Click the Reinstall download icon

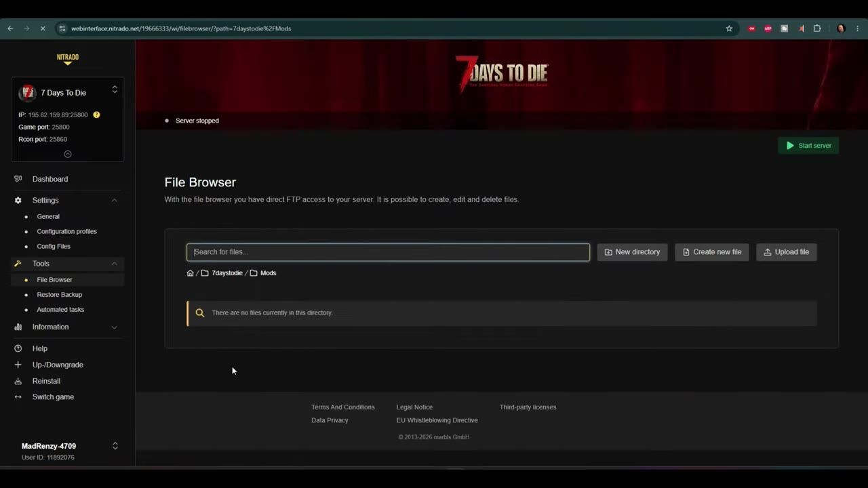pyautogui.click(x=18, y=381)
